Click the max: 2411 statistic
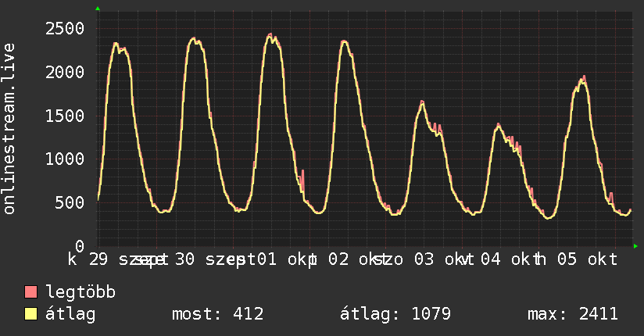The width and height of the screenshot is (644, 336). [x=573, y=314]
